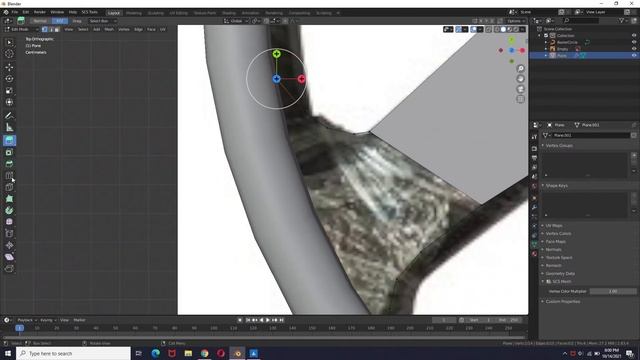The width and height of the screenshot is (640, 360).
Task: Select the Spin tool
Action: pos(9,210)
